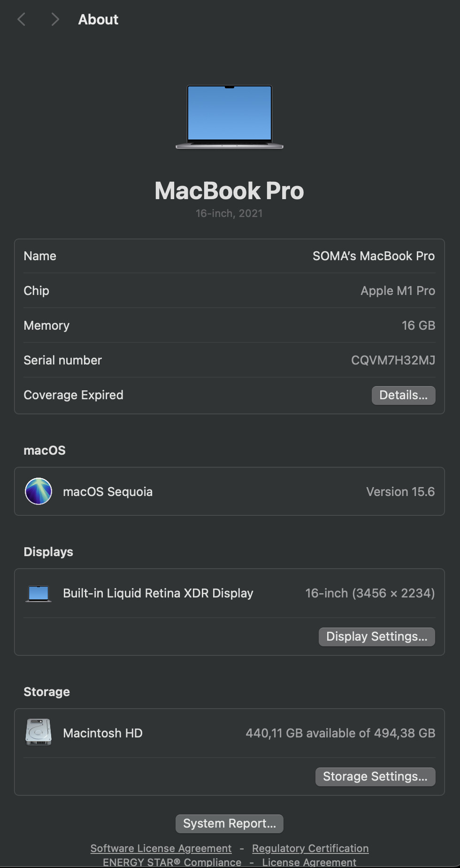Click the serial number CQVM7H32MJ

click(393, 360)
